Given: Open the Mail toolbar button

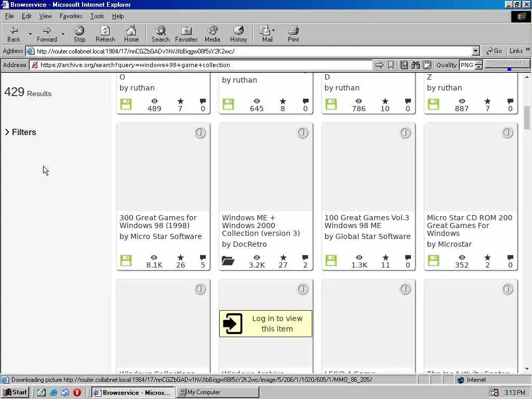Looking at the screenshot, I should pyautogui.click(x=267, y=34).
